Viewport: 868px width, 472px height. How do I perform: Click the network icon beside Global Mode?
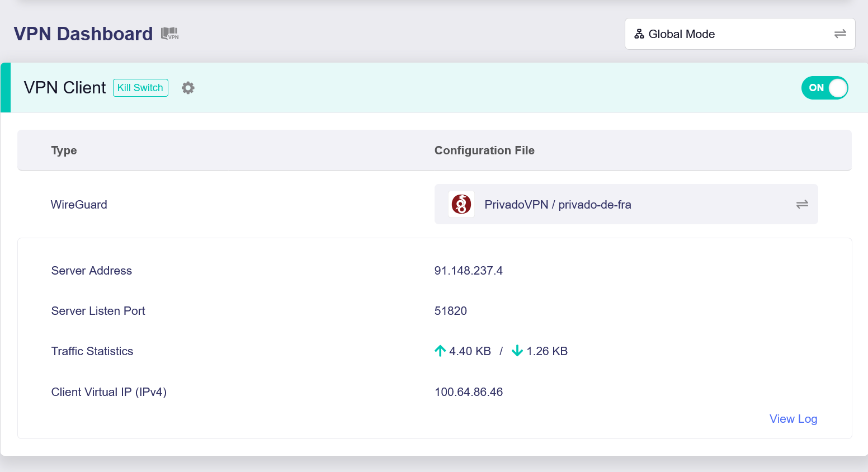639,34
